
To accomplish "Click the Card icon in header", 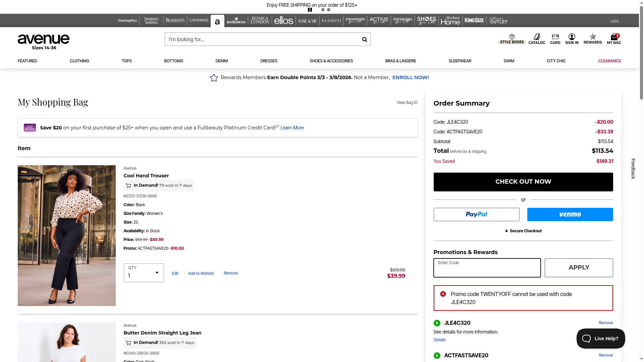I will click(555, 39).
